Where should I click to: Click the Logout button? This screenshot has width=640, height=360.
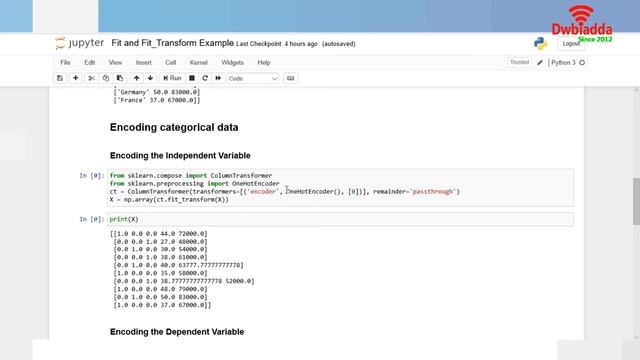[571, 44]
